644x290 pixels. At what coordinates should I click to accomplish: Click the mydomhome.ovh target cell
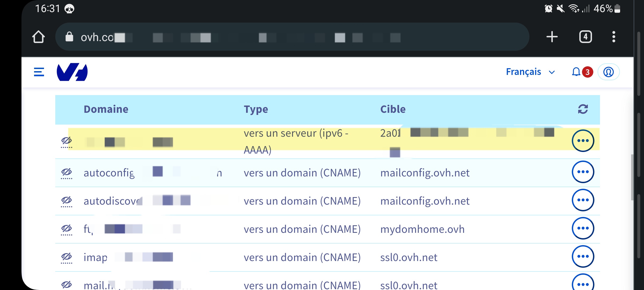click(x=422, y=229)
